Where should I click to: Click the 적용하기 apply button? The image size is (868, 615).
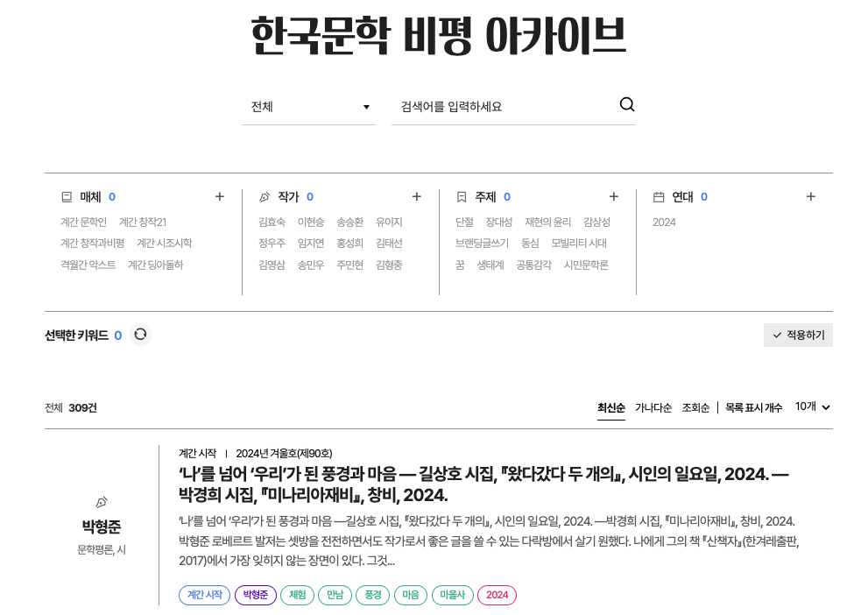coord(797,335)
